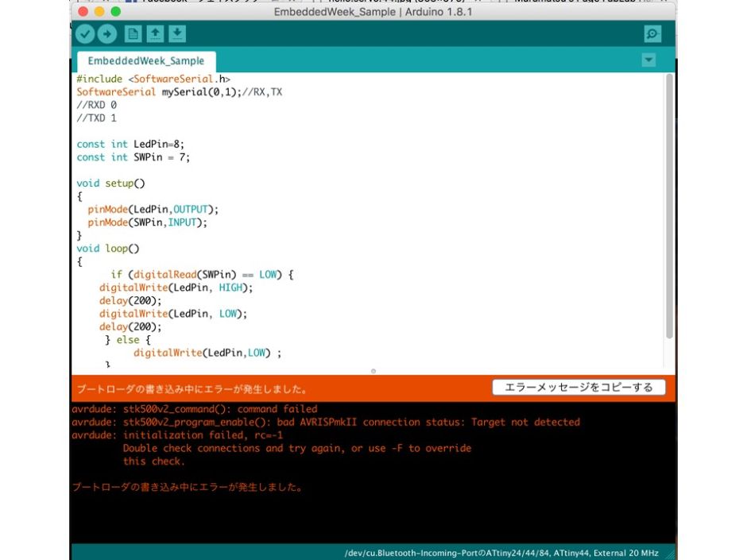Click console line with 'Target not detected'

coord(326,422)
